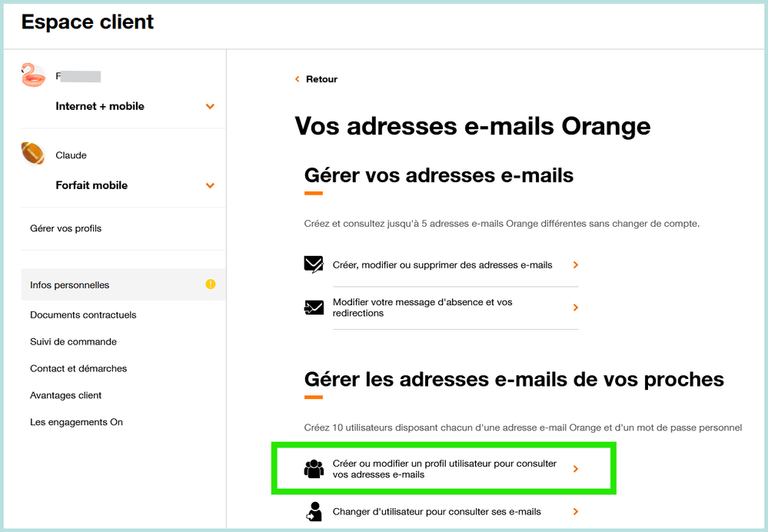Open arrow for Changer d'utilisateur
Screen dimensions: 768x532
[x=576, y=511]
